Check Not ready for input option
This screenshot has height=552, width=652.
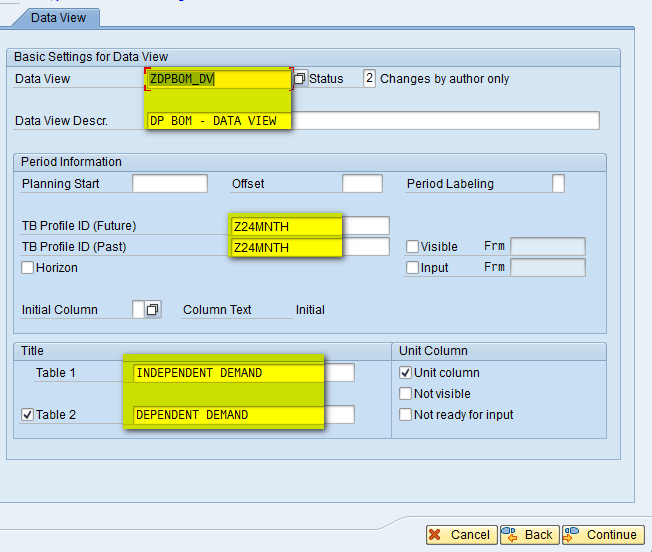(x=405, y=414)
